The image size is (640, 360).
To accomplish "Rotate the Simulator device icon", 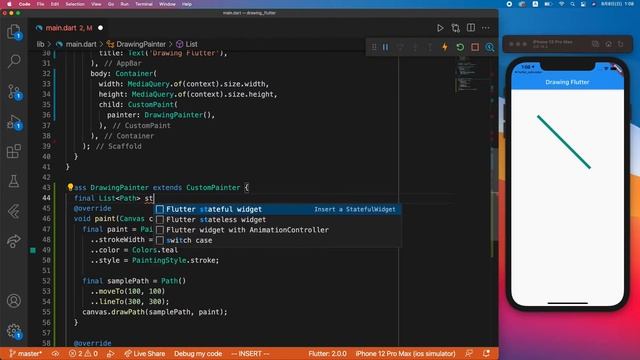I will [621, 44].
